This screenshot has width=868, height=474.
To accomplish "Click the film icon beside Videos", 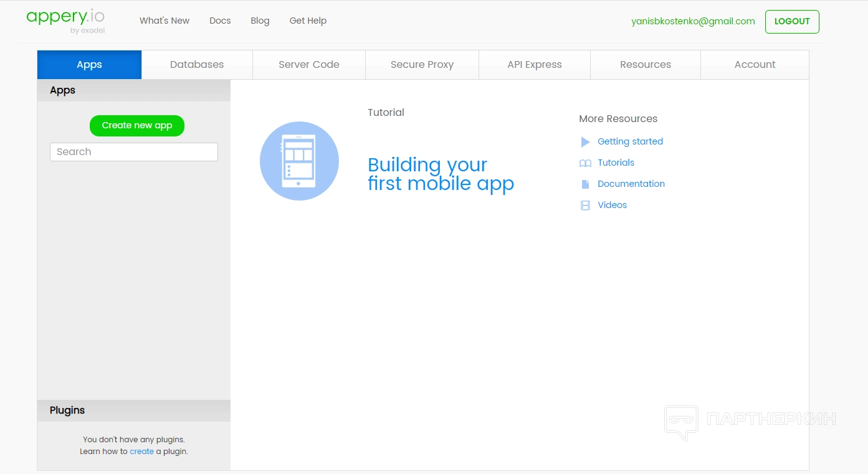I will click(585, 206).
